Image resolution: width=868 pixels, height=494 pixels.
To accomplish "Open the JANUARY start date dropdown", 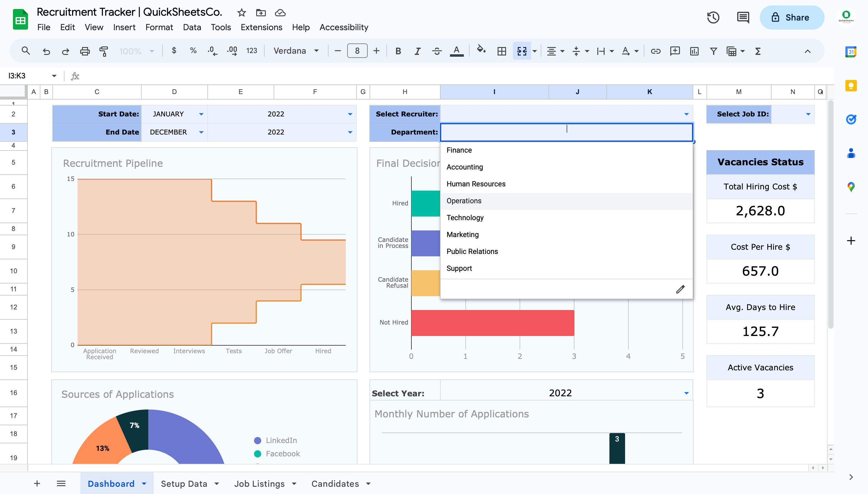I will [201, 114].
